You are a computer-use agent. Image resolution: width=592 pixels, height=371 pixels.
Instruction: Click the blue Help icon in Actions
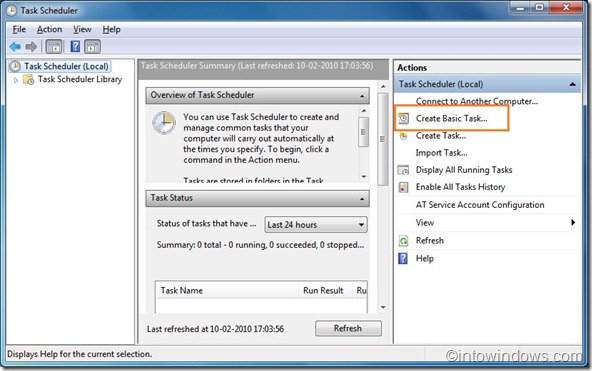tap(403, 259)
